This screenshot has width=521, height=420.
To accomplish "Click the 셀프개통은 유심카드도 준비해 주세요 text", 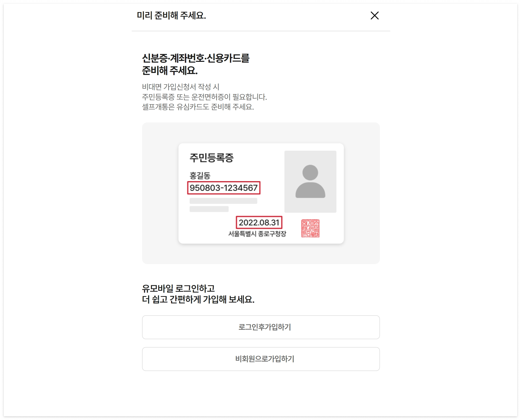I will [198, 107].
